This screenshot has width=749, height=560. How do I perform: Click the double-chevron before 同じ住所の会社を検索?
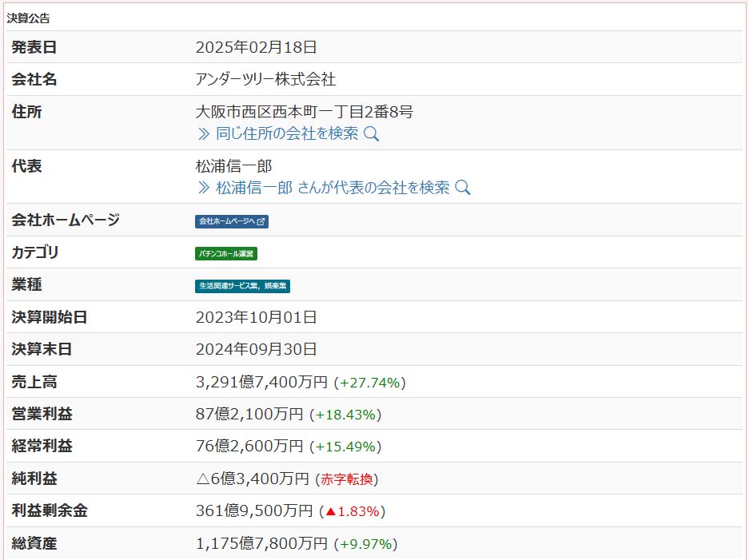point(203,134)
